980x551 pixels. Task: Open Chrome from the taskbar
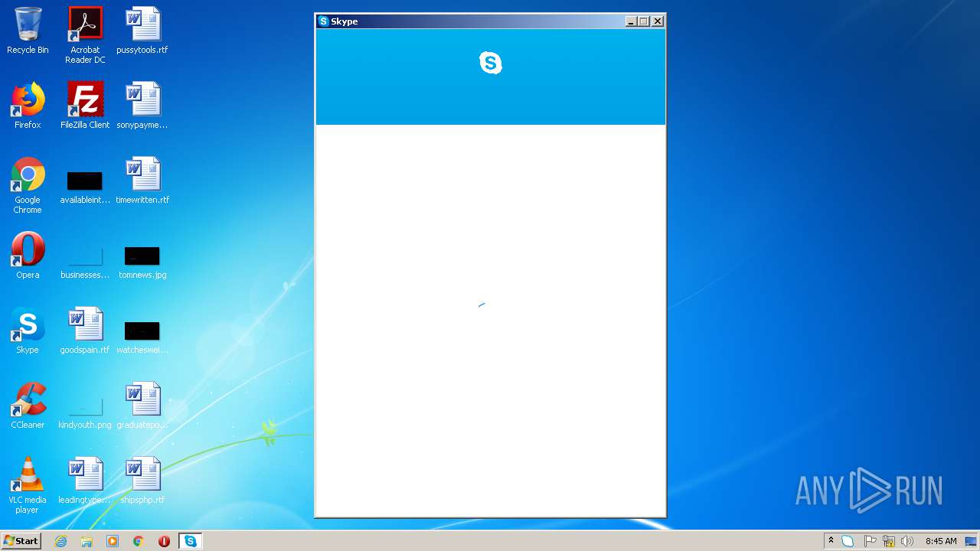tap(139, 541)
